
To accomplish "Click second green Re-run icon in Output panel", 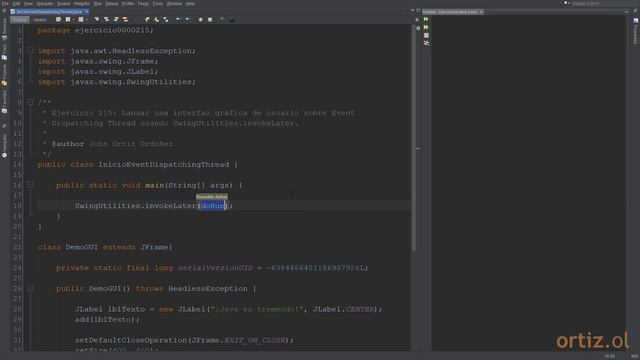I will [426, 27].
